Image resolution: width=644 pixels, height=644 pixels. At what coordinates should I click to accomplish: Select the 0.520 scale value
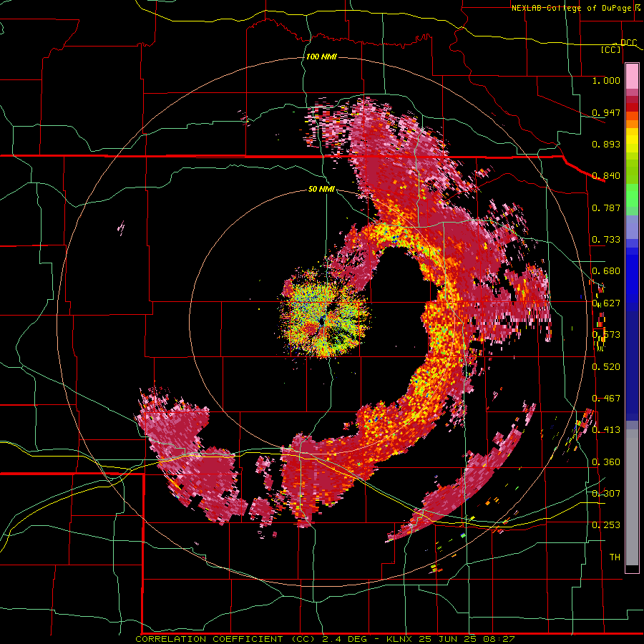(606, 367)
